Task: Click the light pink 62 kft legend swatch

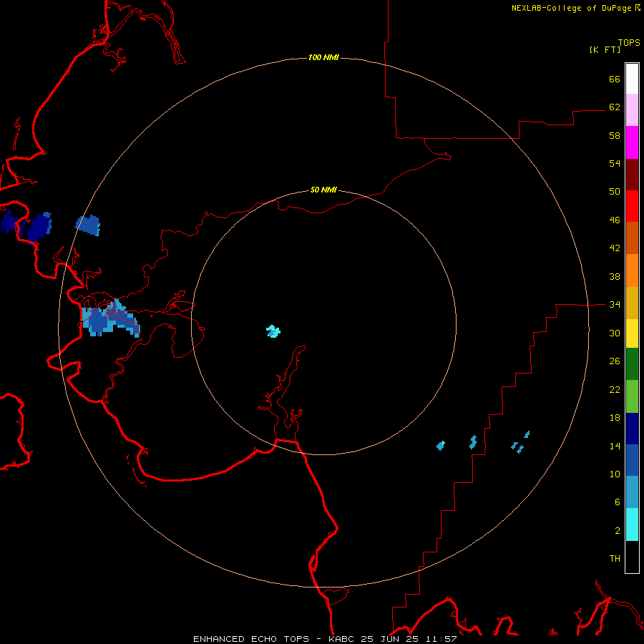Action: (632, 109)
